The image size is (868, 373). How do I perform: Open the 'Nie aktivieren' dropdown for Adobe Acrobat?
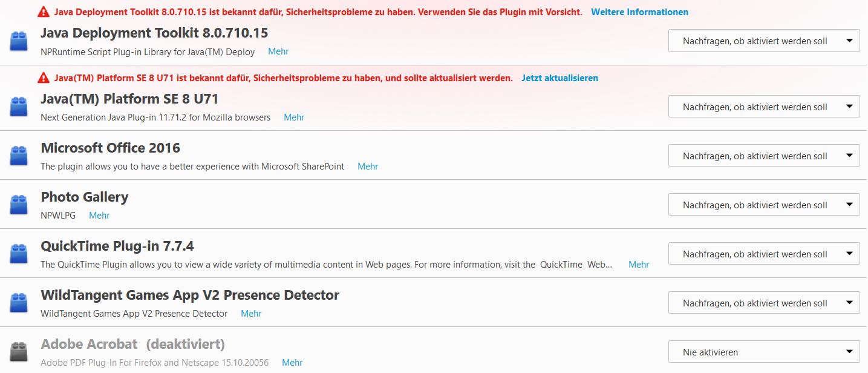(763, 352)
